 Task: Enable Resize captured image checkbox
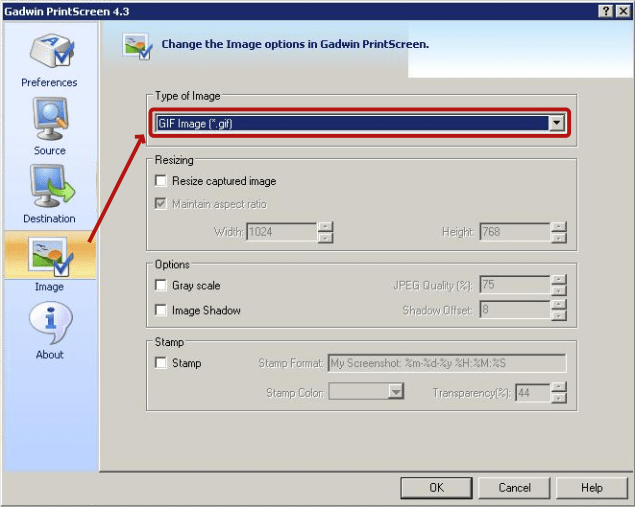(161, 181)
